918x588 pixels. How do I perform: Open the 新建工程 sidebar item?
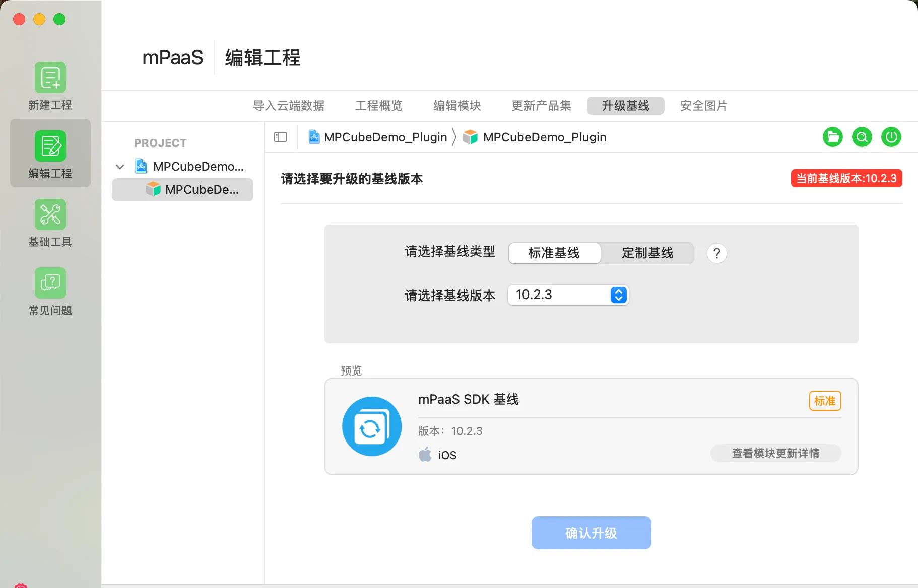tap(50, 86)
